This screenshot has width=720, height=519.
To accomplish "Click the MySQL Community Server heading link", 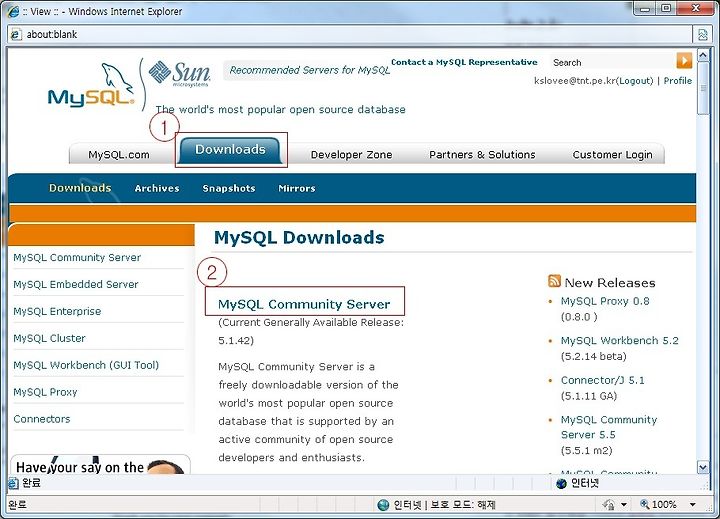I will [x=304, y=304].
